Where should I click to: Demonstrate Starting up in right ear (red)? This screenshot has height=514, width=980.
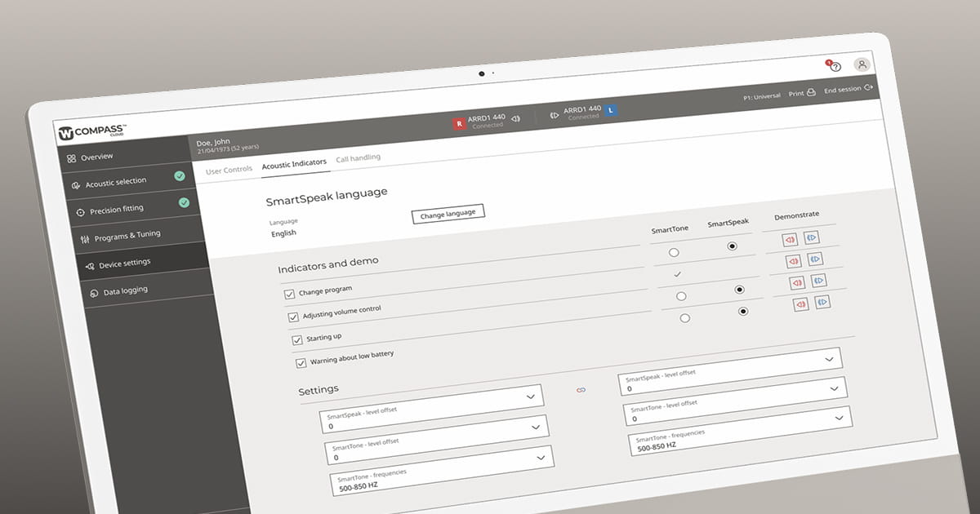pos(797,283)
